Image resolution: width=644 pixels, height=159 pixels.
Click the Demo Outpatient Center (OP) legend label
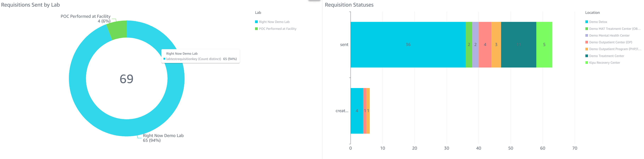tap(611, 42)
